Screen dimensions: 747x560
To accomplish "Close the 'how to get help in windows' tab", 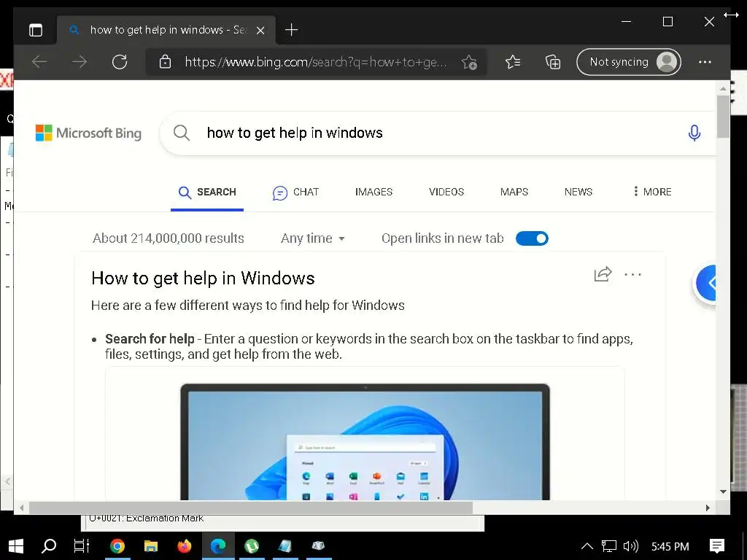I will pos(260,31).
